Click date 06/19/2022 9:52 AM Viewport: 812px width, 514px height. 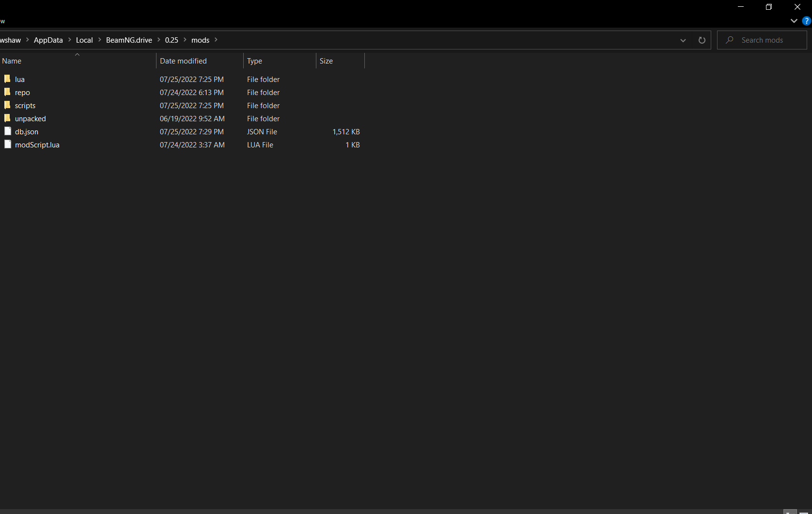(x=192, y=119)
